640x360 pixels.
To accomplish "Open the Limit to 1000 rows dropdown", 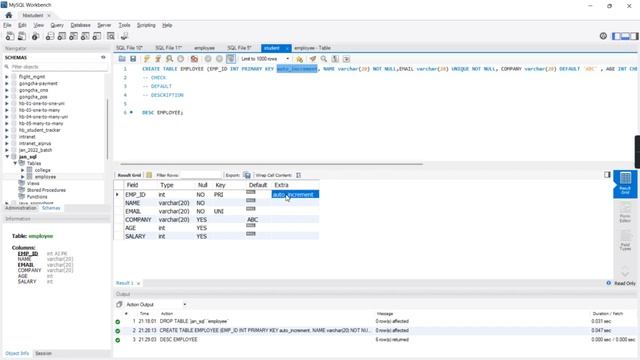I will pos(265,59).
